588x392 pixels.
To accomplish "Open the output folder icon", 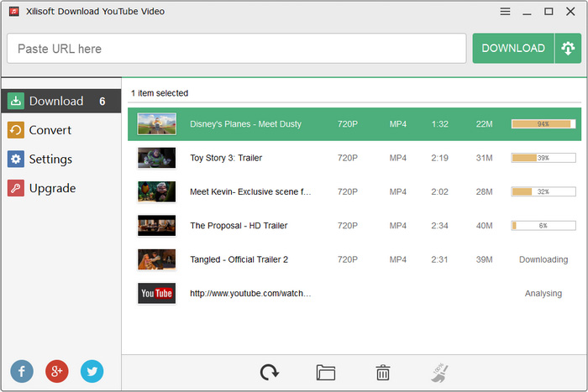I will click(x=326, y=373).
